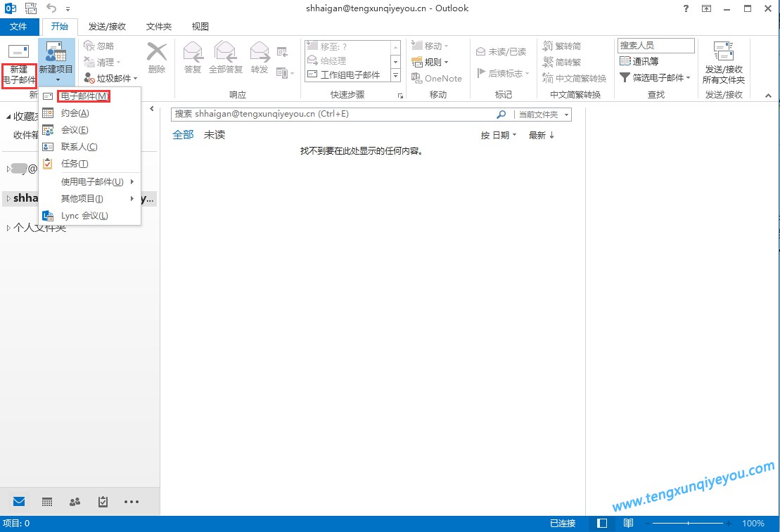The image size is (780, 532).
Task: Convert Traditional to Simplified (繁转简)
Action: [562, 46]
